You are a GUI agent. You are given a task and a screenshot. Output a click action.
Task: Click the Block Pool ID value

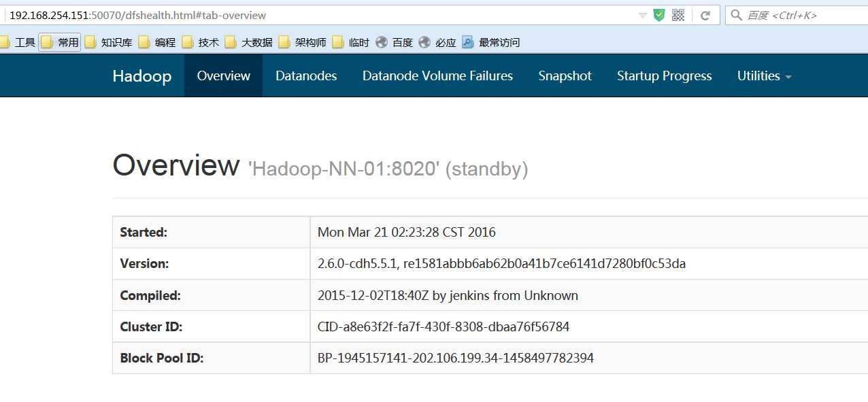click(455, 358)
